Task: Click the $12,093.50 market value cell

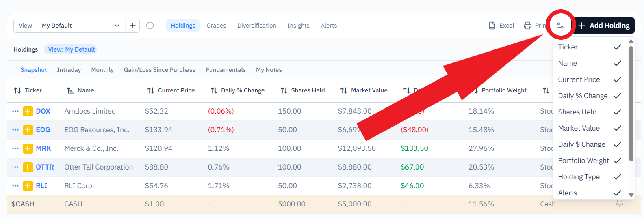Action: pyautogui.click(x=357, y=148)
